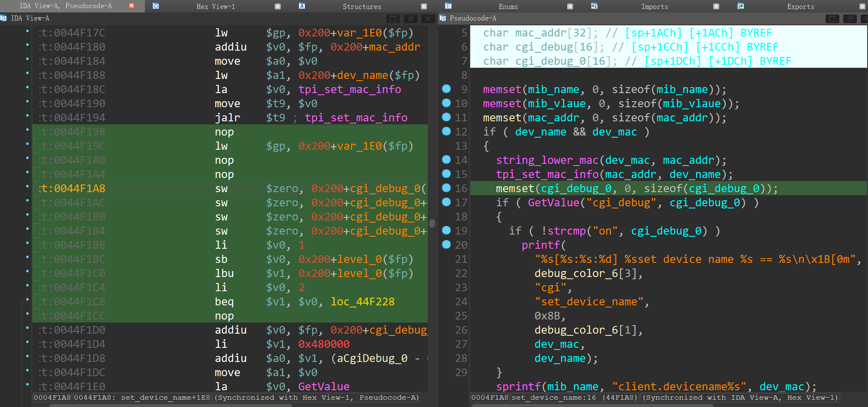The width and height of the screenshot is (868, 407).
Task: Close the Enums tab
Action: pos(570,6)
